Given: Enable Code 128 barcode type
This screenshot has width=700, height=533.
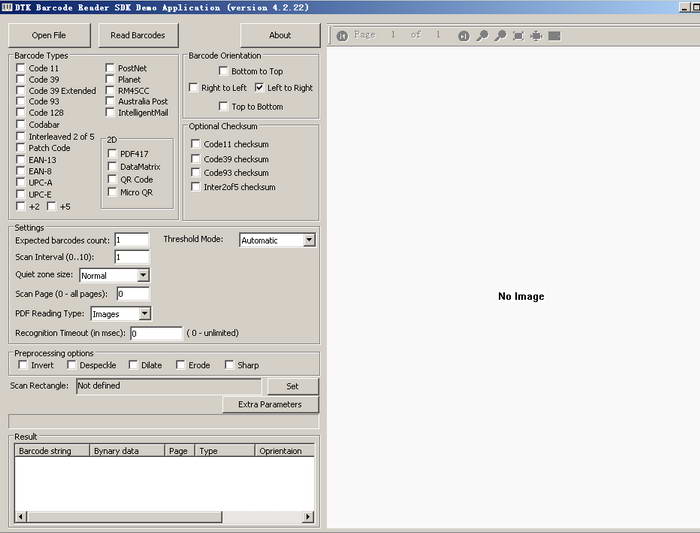Looking at the screenshot, I should 21,112.
